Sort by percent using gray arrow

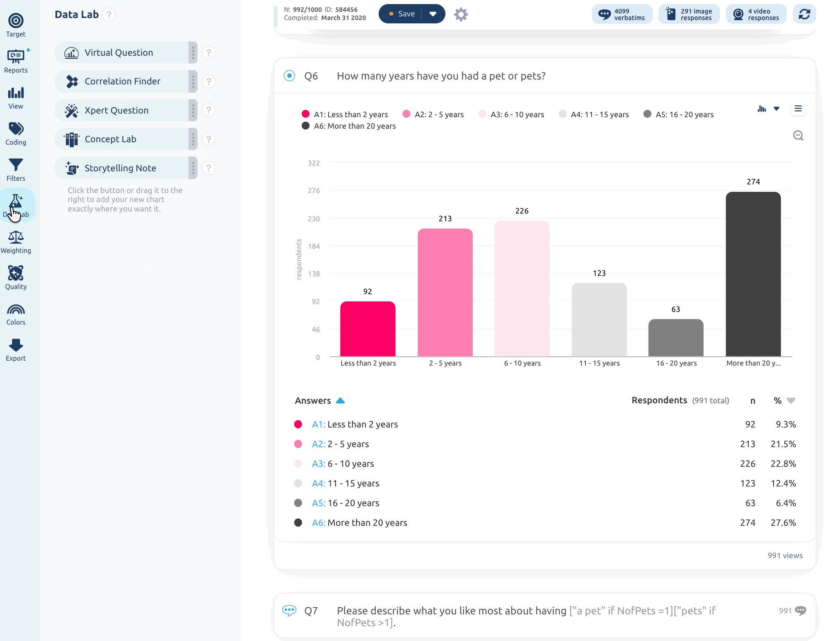tap(791, 401)
